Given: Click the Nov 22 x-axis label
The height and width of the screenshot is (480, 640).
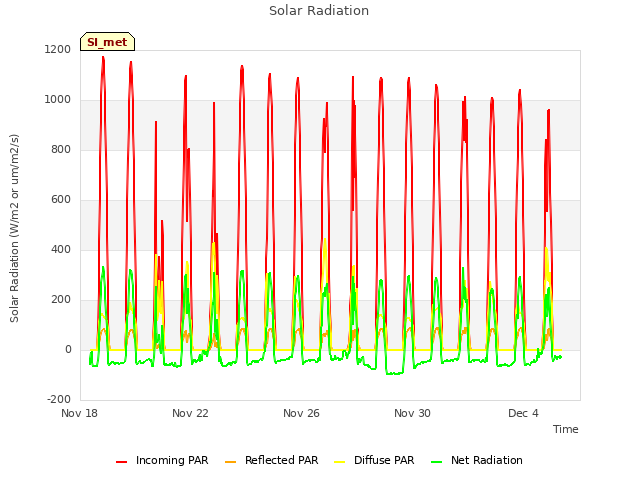Looking at the screenshot, I should 190,413.
